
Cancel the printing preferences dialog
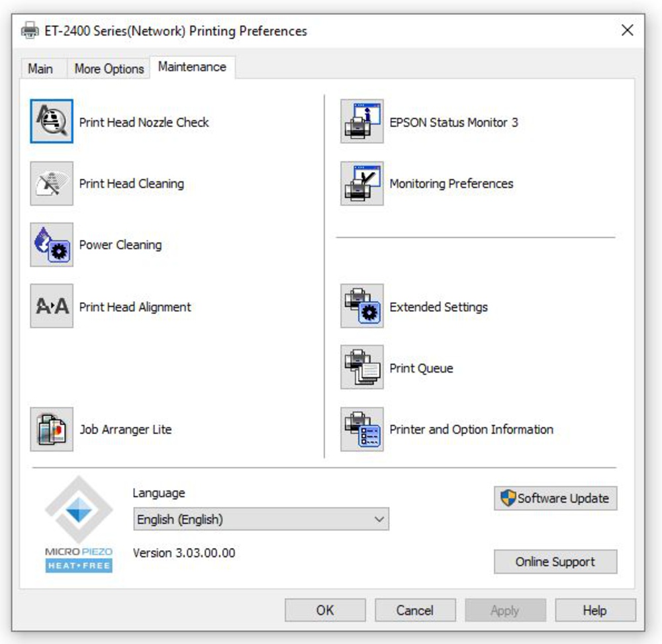(x=415, y=610)
